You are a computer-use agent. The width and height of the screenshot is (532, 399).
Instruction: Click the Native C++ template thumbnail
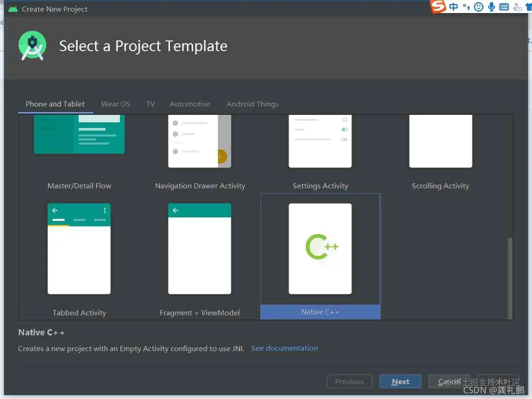(320, 248)
